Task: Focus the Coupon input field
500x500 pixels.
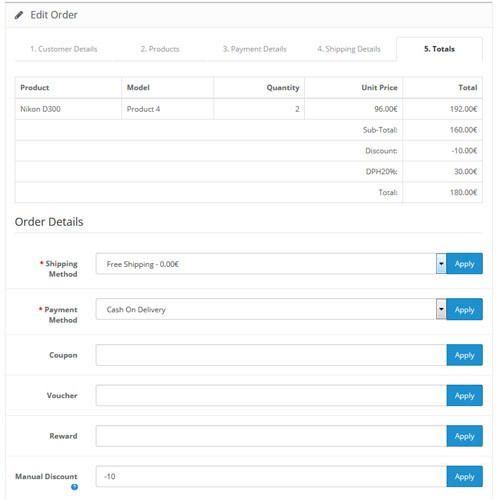Action: point(271,355)
